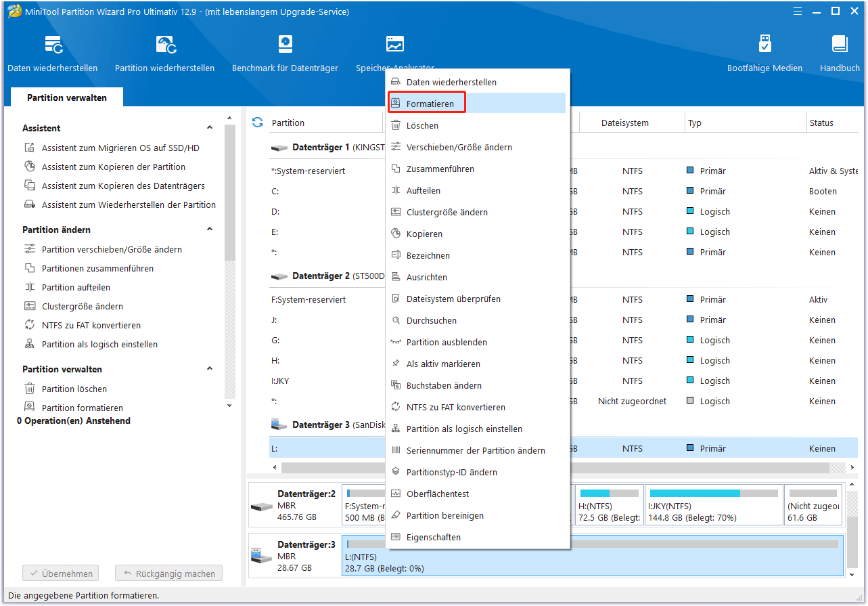Sort by Dateisystem column header
This screenshot has width=868, height=606.
(625, 123)
